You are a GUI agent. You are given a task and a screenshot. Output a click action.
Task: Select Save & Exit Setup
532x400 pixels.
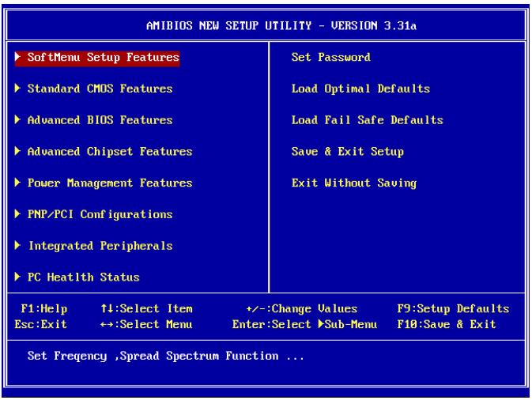point(348,152)
